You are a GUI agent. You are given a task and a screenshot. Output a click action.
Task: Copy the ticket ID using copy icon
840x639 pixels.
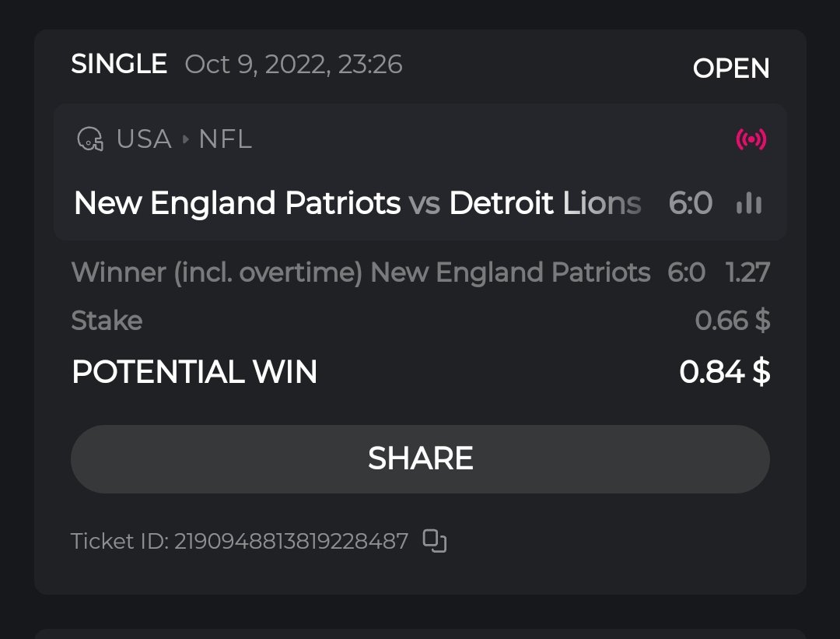click(x=434, y=541)
